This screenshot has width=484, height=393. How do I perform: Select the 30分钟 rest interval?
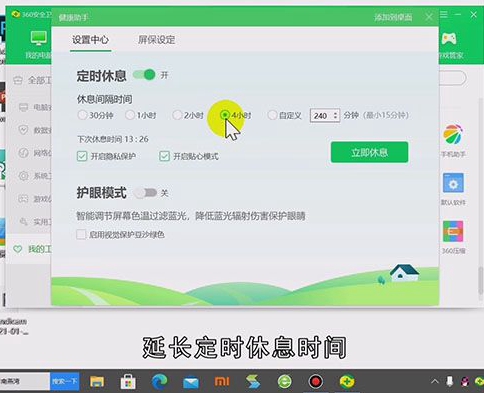[82, 115]
